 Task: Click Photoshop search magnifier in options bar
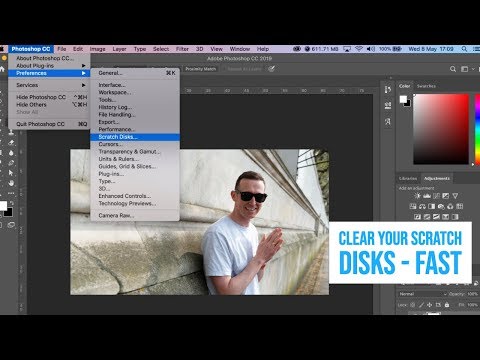click(453, 69)
